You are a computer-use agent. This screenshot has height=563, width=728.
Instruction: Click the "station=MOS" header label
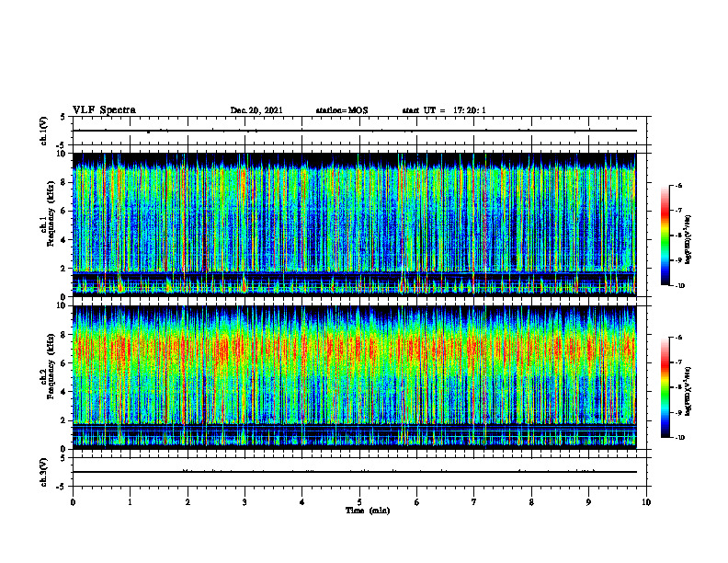click(342, 110)
